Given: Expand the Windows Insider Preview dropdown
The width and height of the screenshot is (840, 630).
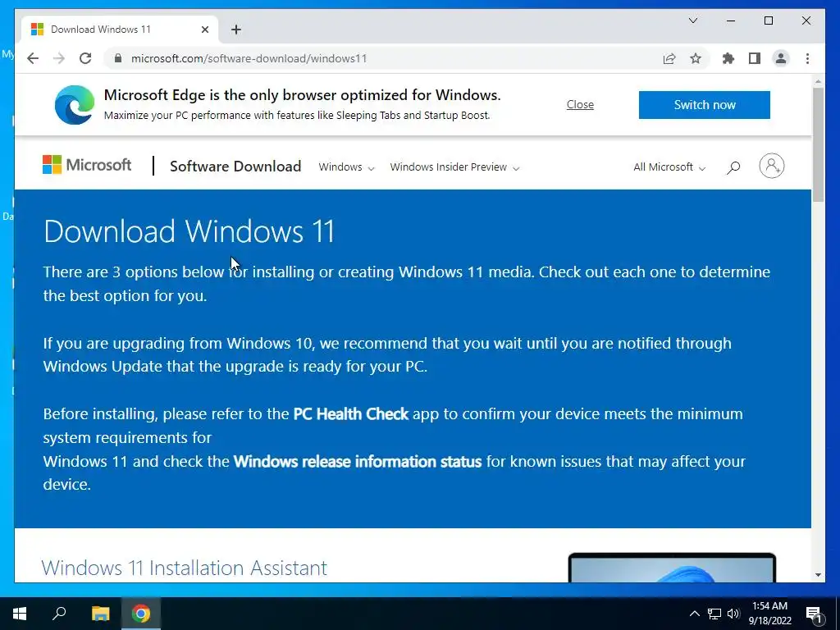Looking at the screenshot, I should 454,167.
